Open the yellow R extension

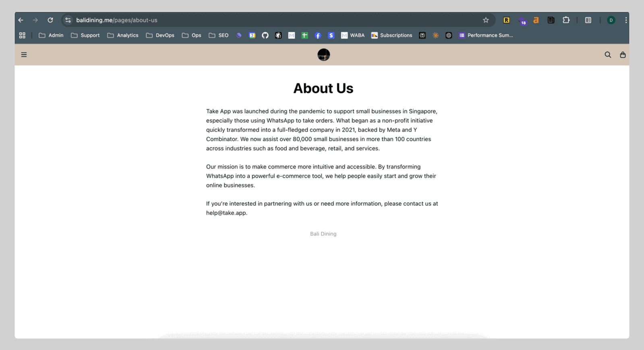click(507, 20)
